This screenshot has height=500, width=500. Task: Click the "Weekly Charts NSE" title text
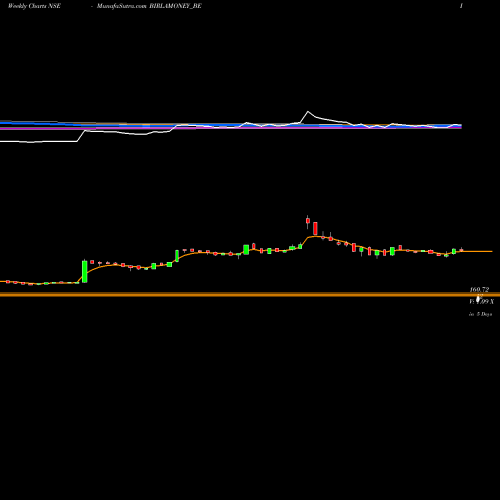click(34, 6)
